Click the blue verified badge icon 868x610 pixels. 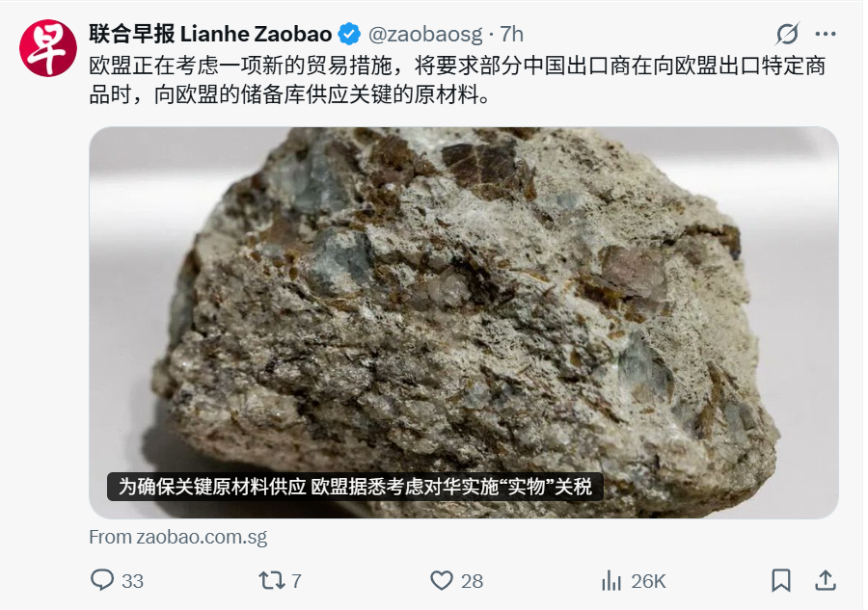click(349, 35)
